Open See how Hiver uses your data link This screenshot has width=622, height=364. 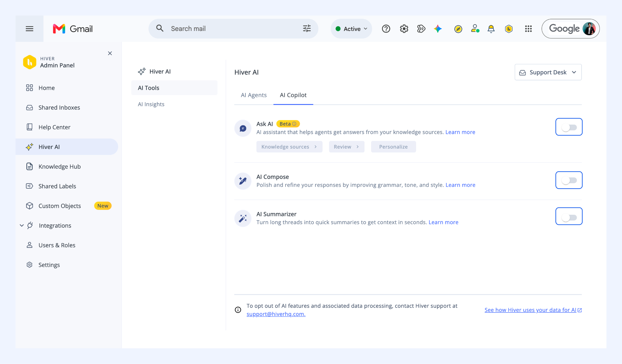(x=533, y=310)
